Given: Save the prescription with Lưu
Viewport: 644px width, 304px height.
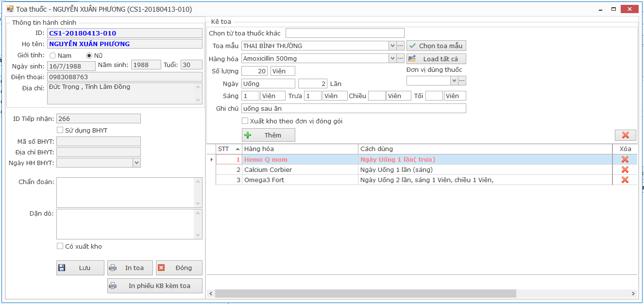Looking at the screenshot, I should click(x=80, y=268).
